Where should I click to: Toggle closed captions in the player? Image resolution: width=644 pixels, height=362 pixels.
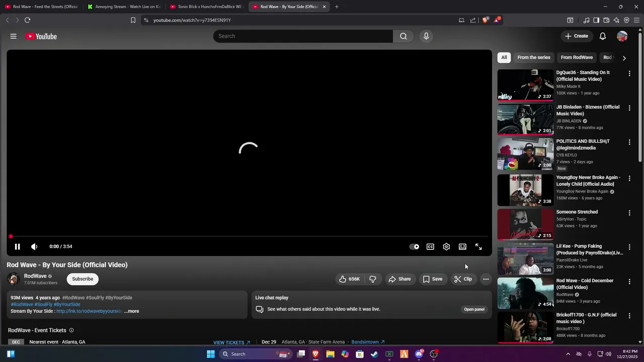(431, 246)
